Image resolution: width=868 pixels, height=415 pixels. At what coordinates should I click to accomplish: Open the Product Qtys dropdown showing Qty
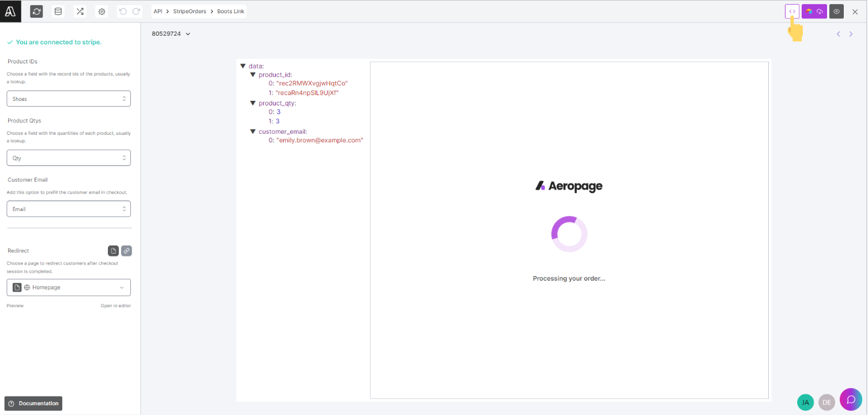[69, 158]
